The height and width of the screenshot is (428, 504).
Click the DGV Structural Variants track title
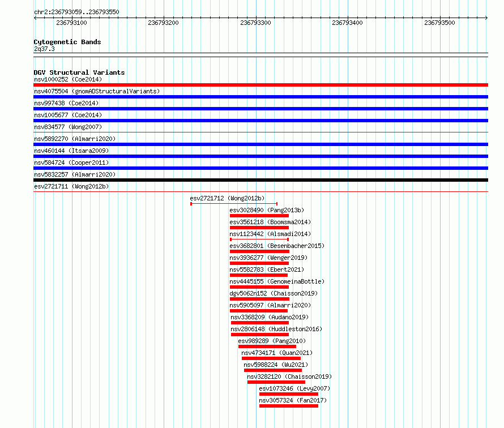79,72
